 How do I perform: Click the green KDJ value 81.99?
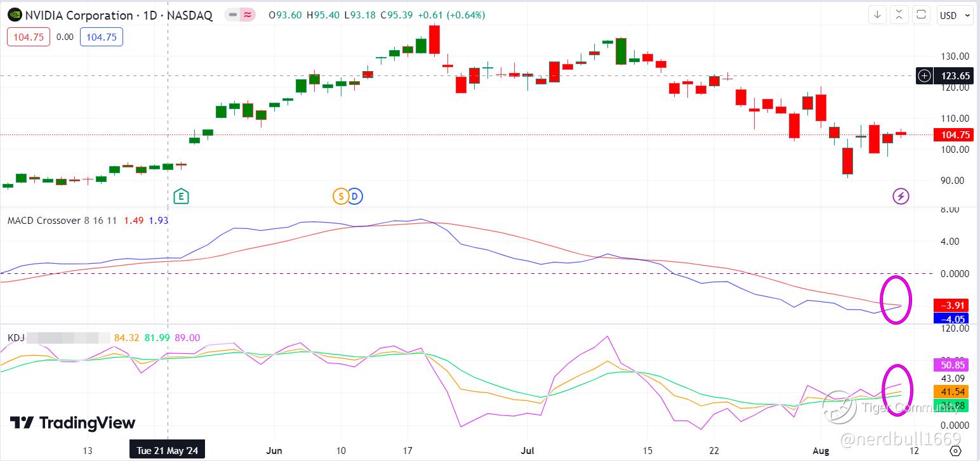[x=157, y=338]
